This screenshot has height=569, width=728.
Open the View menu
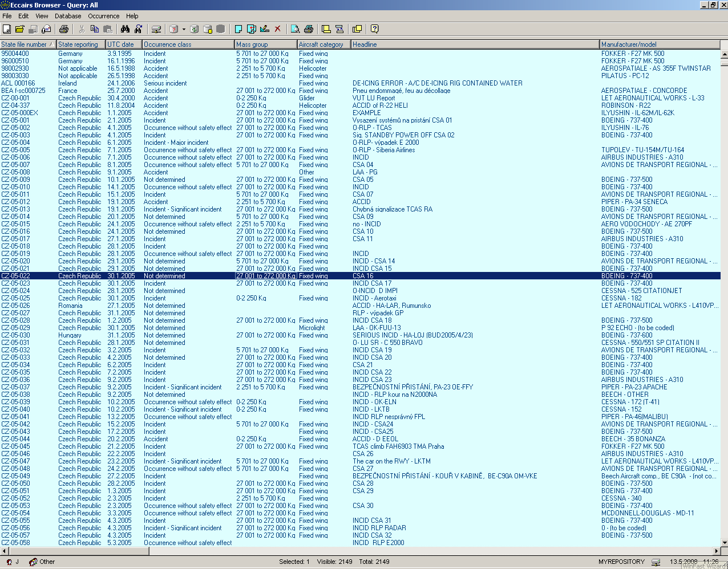[x=42, y=16]
